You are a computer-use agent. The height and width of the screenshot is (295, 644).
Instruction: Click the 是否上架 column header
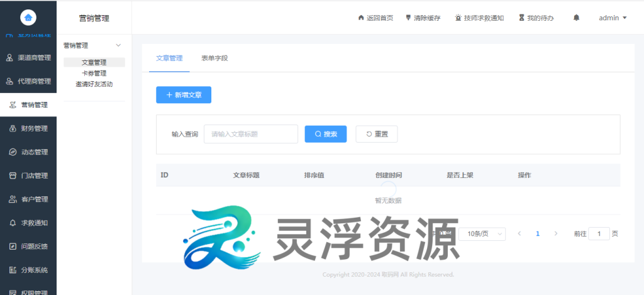(460, 175)
